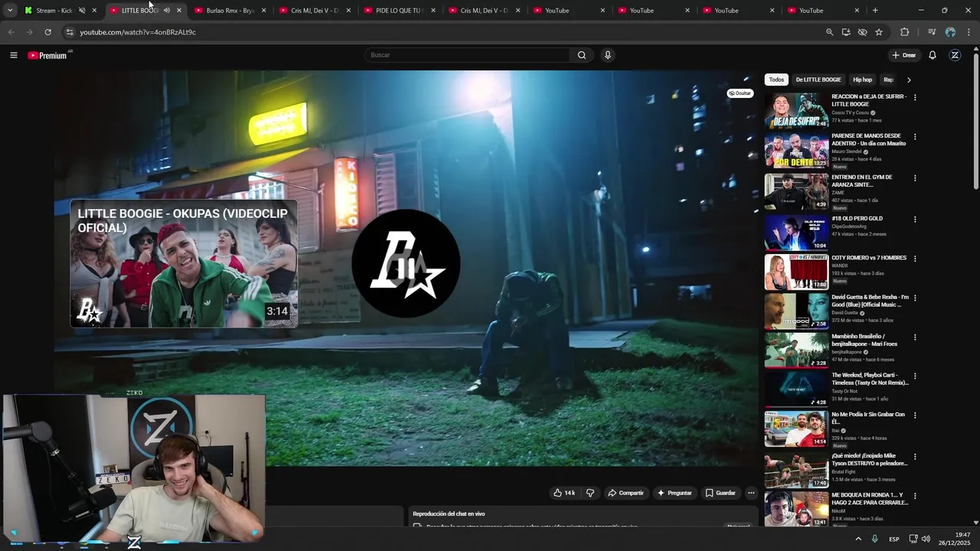Open options for COTY ROMERO vs 7 HOMBRES
The height and width of the screenshot is (551, 980).
915,259
